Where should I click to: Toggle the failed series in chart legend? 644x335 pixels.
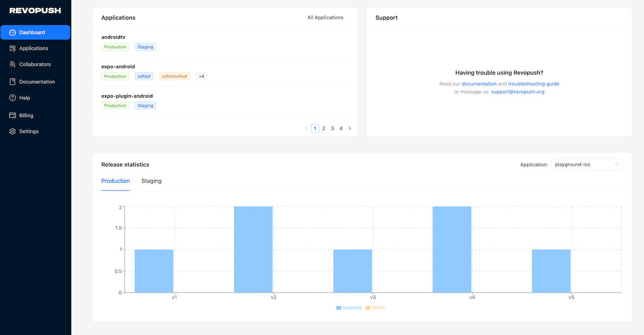375,307
